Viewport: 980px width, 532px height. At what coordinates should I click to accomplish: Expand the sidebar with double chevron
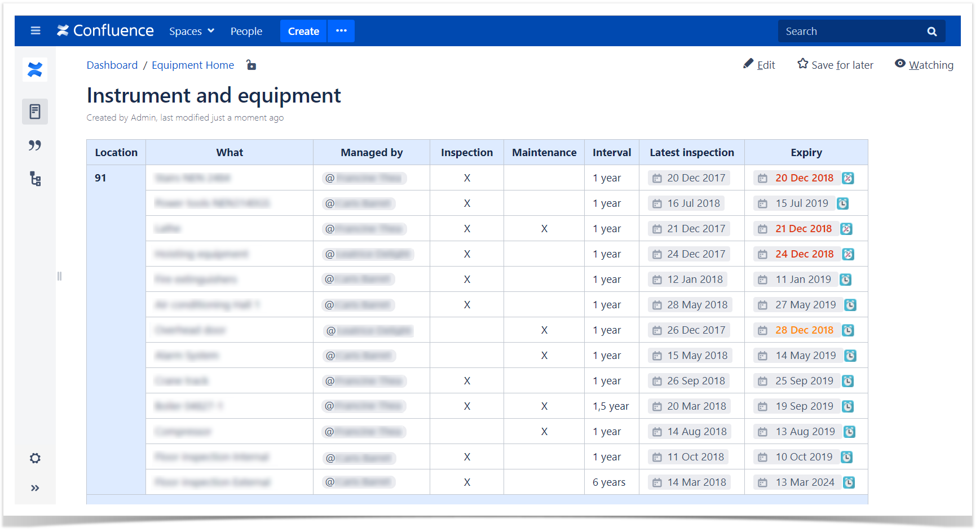click(35, 488)
